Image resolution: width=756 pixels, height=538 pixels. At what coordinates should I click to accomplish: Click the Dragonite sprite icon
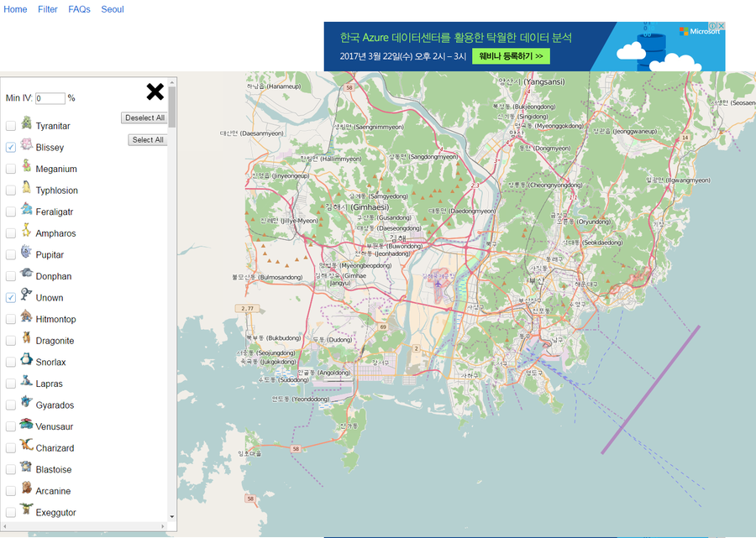[26, 339]
